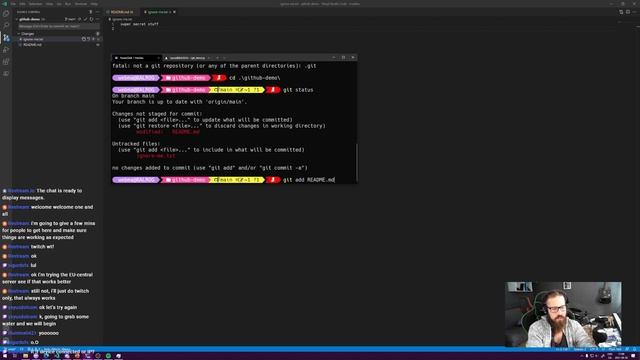640x360 pixels.
Task: Open the Explorer view in activity bar
Action: 6,14
